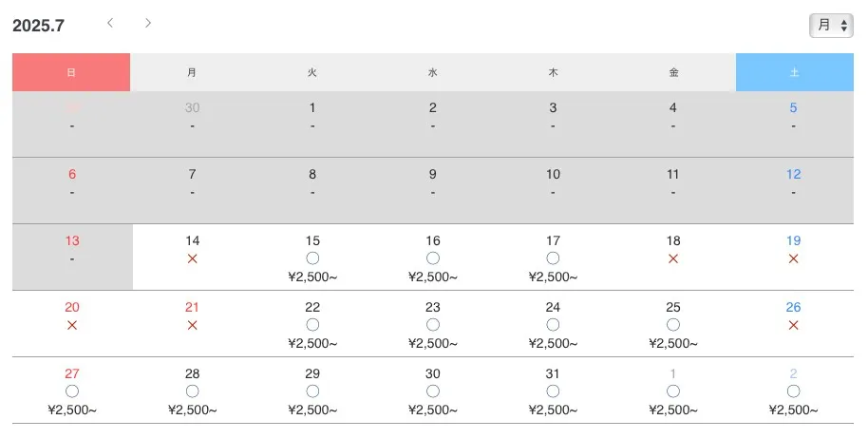Select Sunday July 27 availability circle
The height and width of the screenshot is (439, 868).
pyautogui.click(x=72, y=391)
